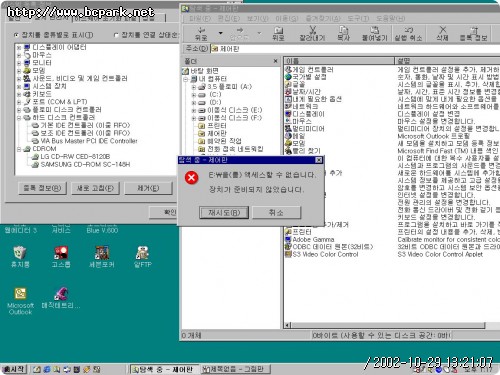Screen dimensions: 500x375
Task: Select the S3 Video Color Control icon
Action: tap(288, 254)
